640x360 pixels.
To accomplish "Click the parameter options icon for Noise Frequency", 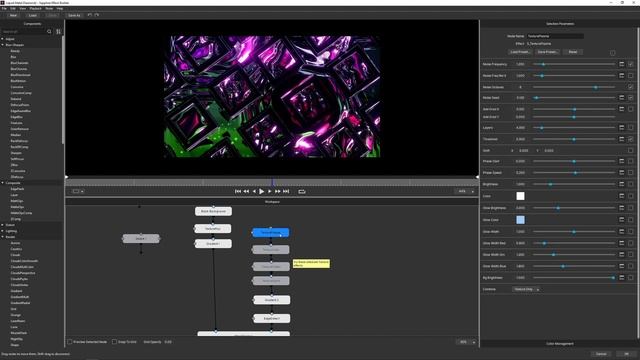I will [622, 64].
